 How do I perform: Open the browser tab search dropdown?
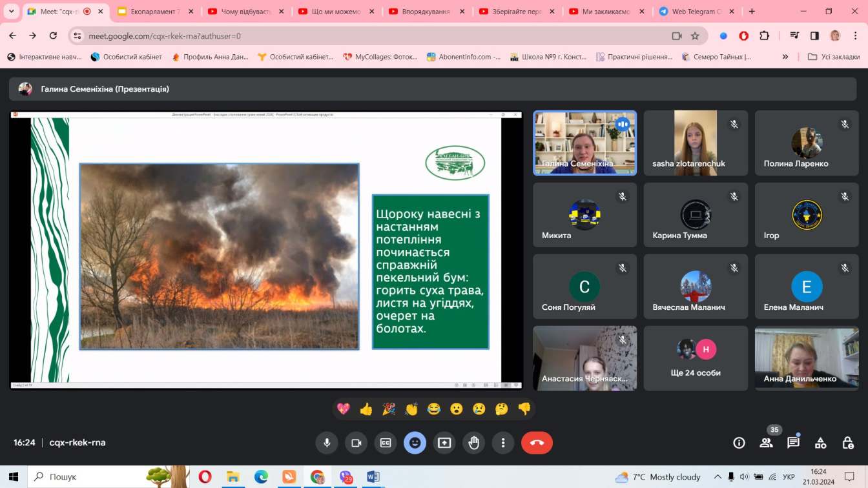tap(11, 12)
